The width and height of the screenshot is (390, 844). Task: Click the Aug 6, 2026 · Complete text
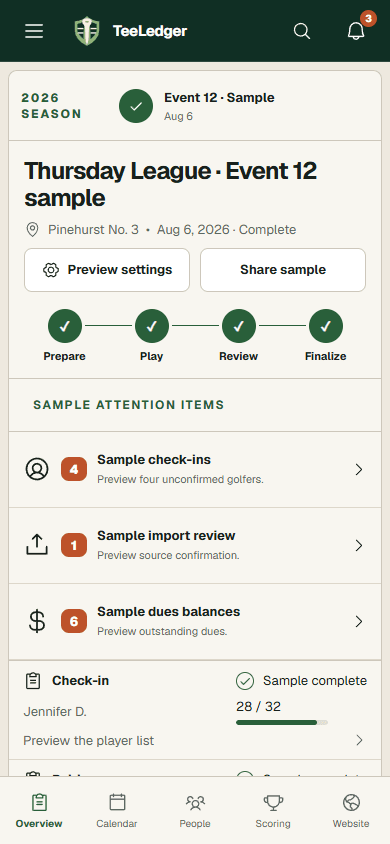click(x=226, y=230)
